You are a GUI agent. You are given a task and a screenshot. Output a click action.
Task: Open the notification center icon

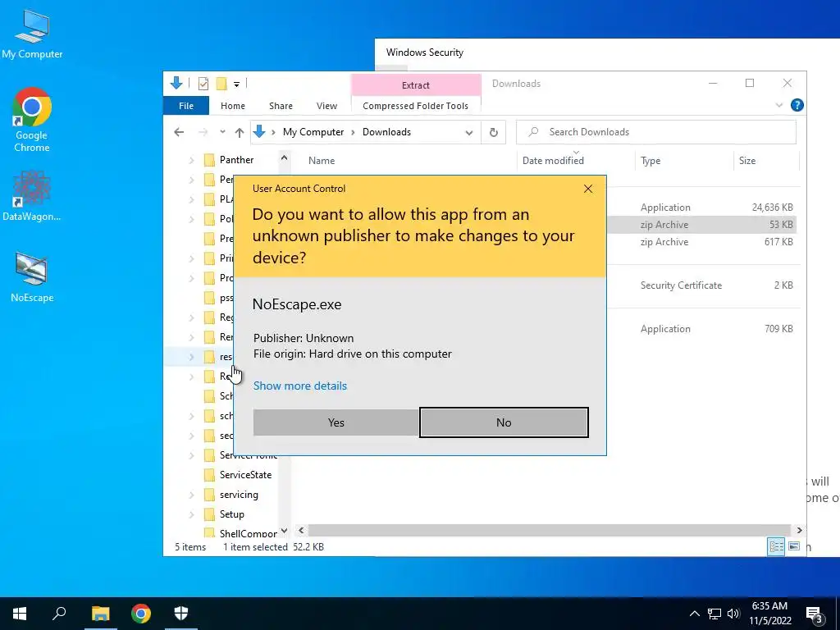tap(815, 614)
